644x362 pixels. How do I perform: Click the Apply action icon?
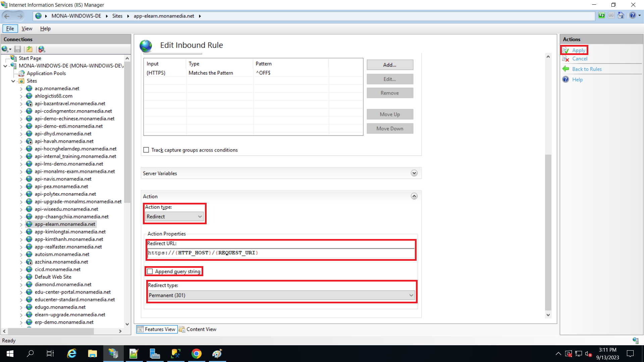point(566,50)
